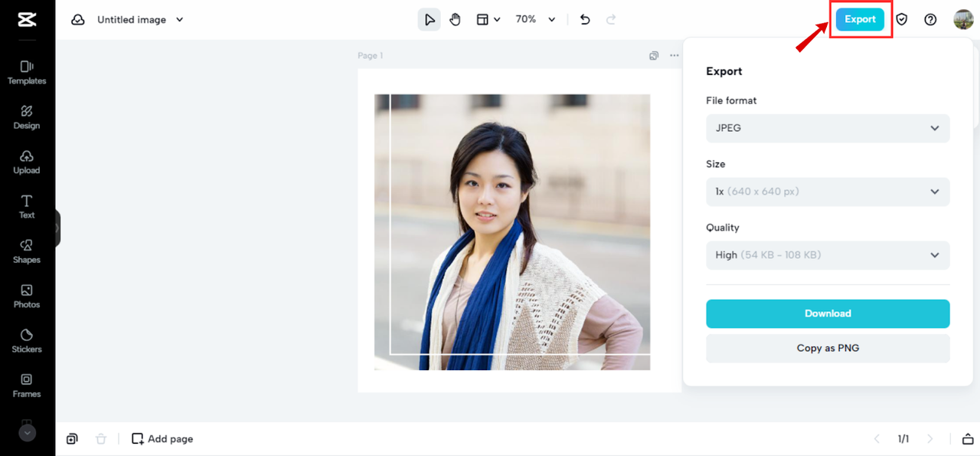
Task: Open the Upload panel
Action: 27,162
